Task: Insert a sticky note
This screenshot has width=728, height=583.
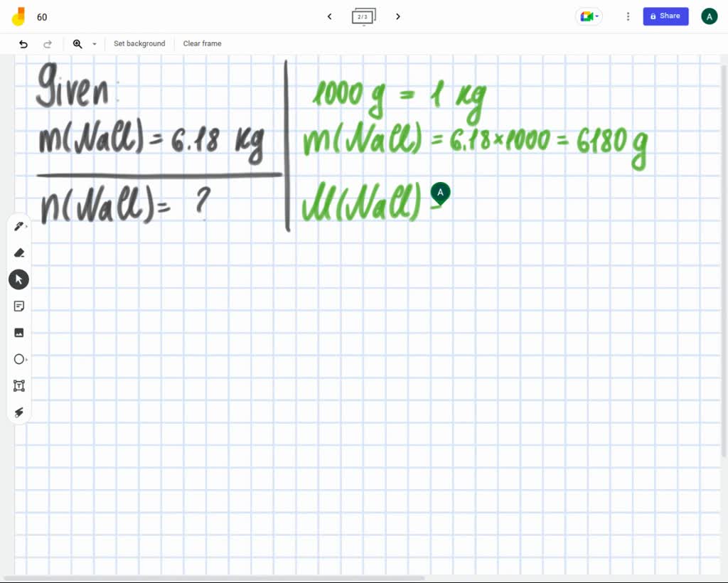Action: [18, 306]
